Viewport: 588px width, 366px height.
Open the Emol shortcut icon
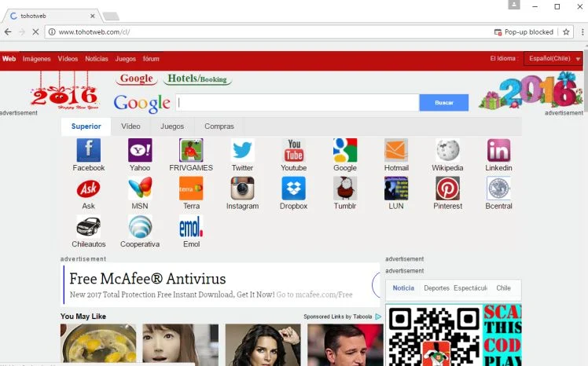pyautogui.click(x=191, y=227)
